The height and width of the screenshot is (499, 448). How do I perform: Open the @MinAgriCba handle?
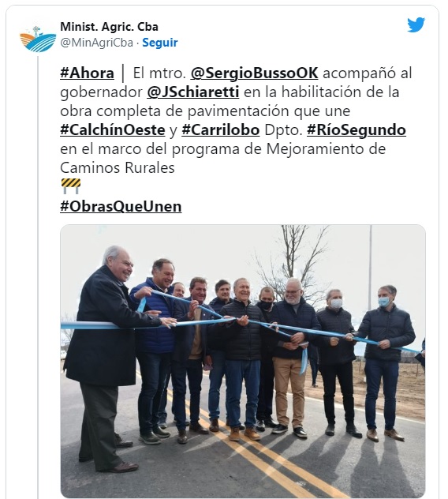(97, 43)
